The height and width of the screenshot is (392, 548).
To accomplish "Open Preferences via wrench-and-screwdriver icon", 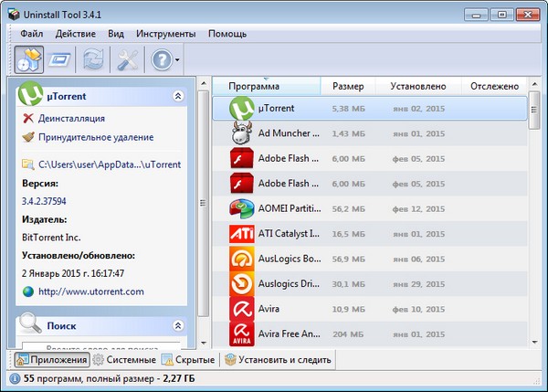I will coord(124,60).
